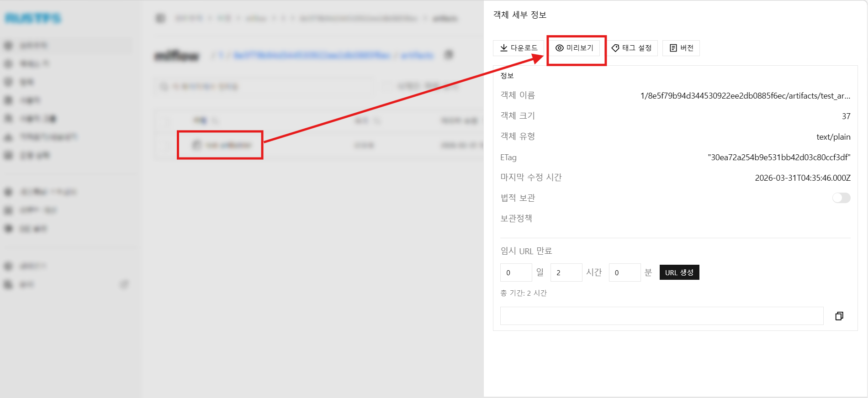Copy the generated URL with the copy icon

pyautogui.click(x=839, y=316)
